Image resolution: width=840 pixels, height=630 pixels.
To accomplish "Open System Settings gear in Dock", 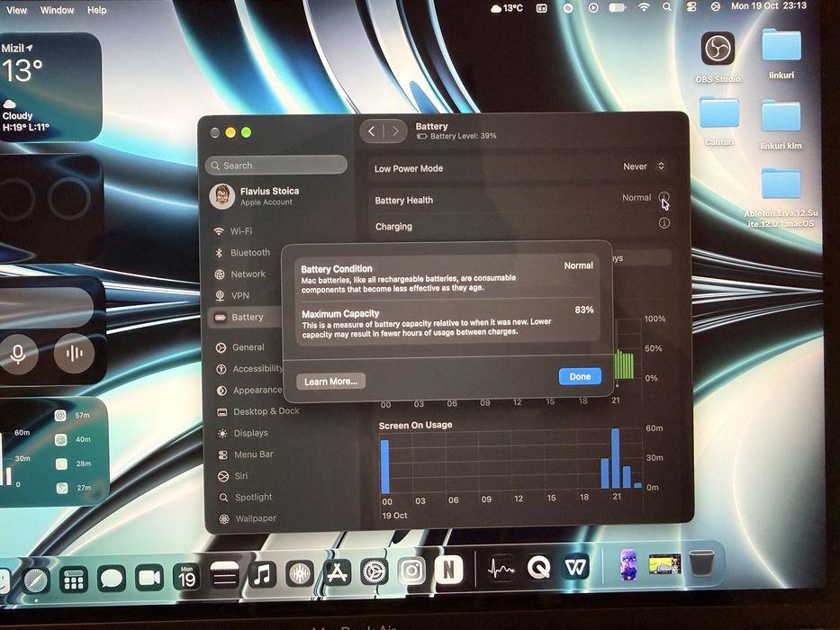I will point(375,572).
